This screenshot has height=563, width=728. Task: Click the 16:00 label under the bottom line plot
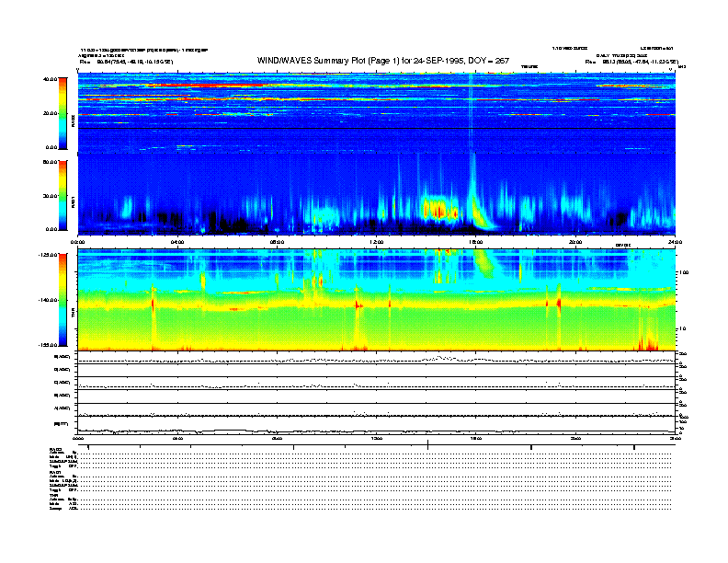(476, 439)
